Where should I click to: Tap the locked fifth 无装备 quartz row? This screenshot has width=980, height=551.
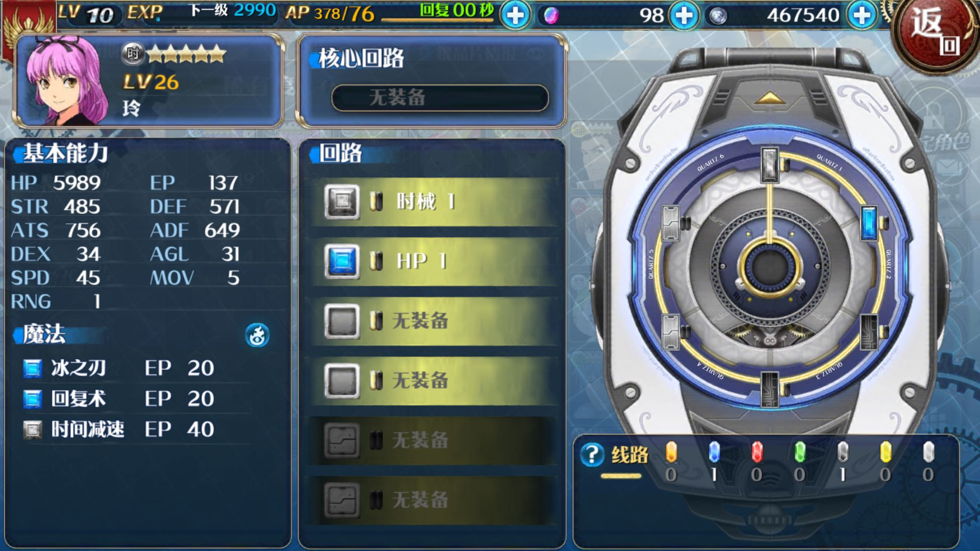pos(433,441)
